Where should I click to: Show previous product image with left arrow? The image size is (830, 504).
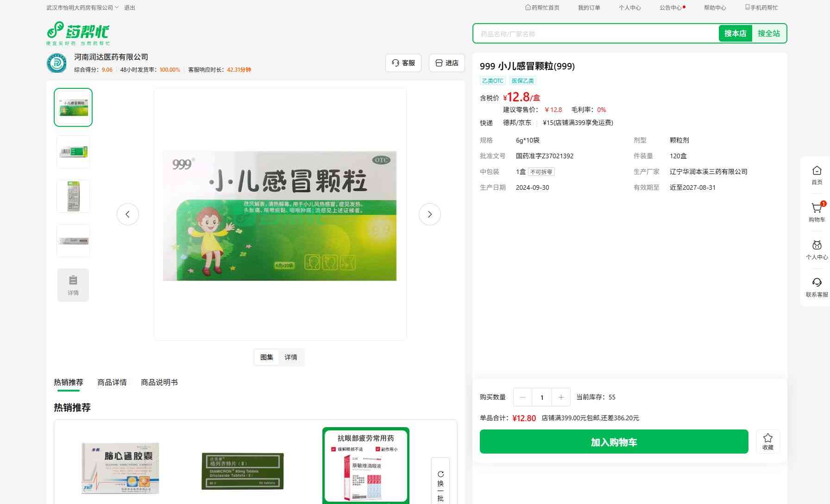(128, 214)
